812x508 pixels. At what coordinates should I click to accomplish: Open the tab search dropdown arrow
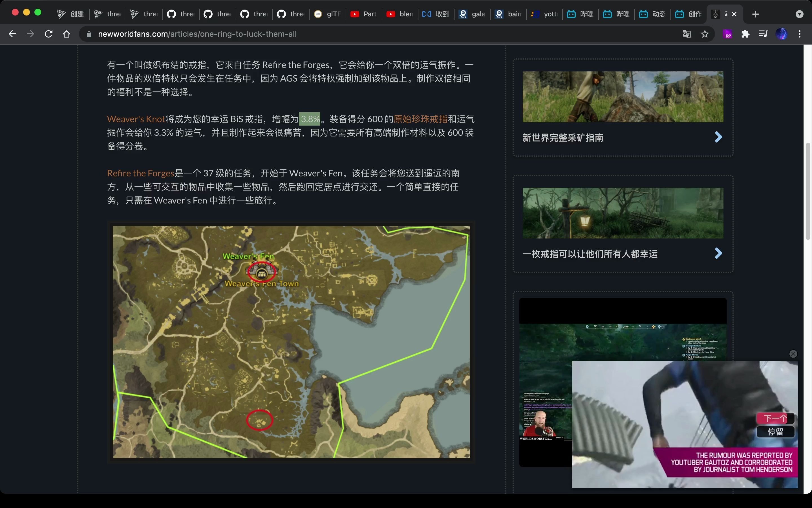[x=800, y=14]
